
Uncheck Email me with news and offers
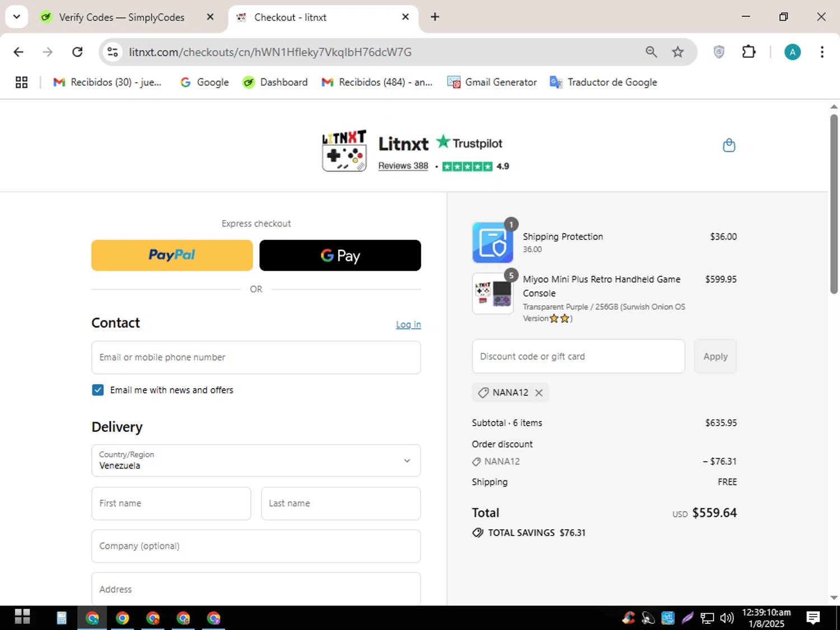pyautogui.click(x=98, y=390)
